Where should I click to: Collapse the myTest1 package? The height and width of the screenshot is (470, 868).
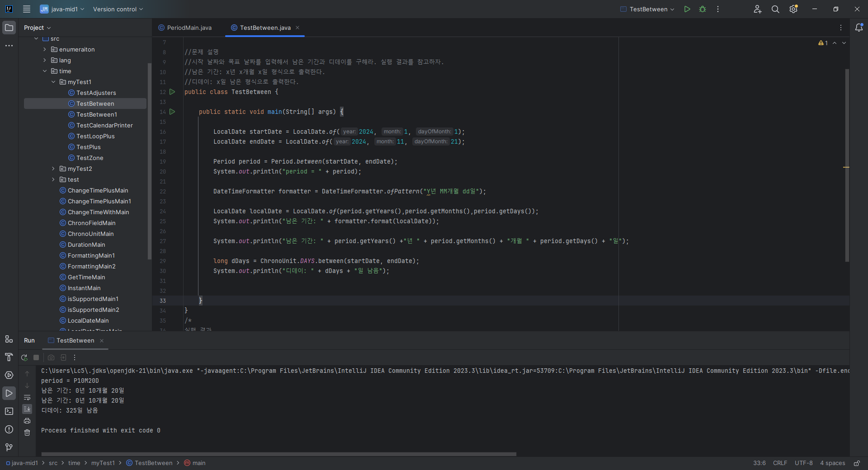[x=53, y=82]
